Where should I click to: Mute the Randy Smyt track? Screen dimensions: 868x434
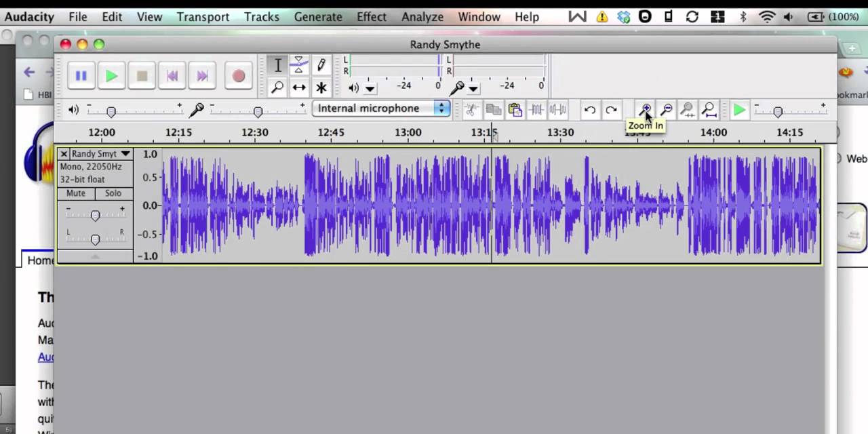coord(76,193)
